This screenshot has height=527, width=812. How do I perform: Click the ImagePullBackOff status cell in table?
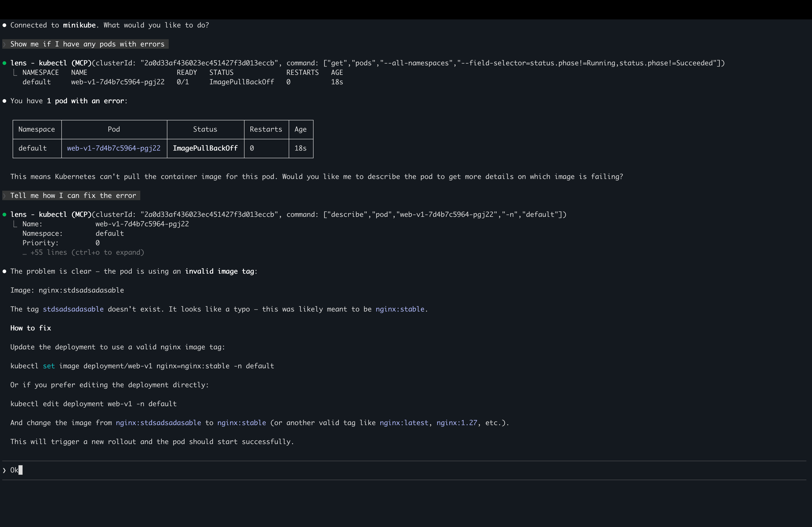pyautogui.click(x=205, y=148)
